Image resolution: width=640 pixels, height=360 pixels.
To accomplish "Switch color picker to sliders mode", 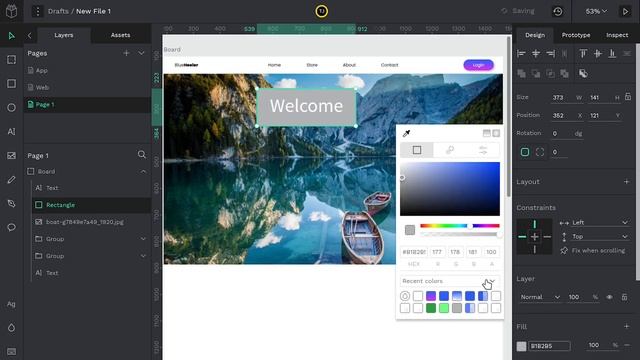I will click(x=483, y=150).
